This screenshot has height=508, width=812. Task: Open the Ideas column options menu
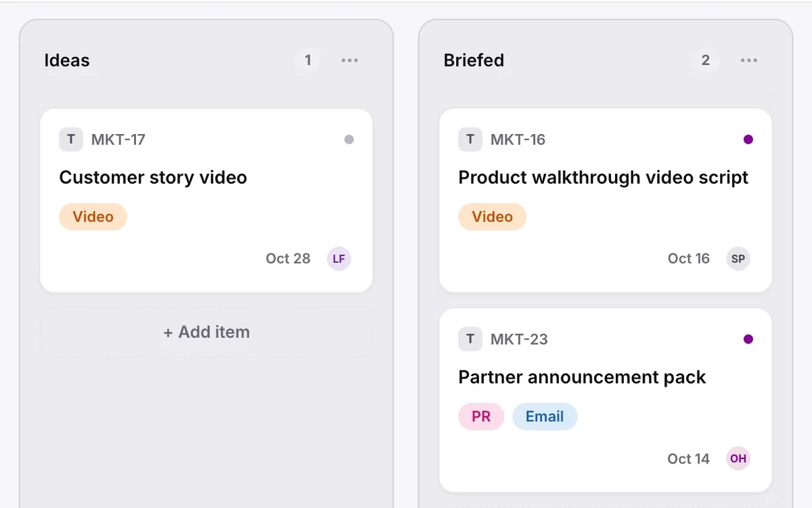click(350, 60)
